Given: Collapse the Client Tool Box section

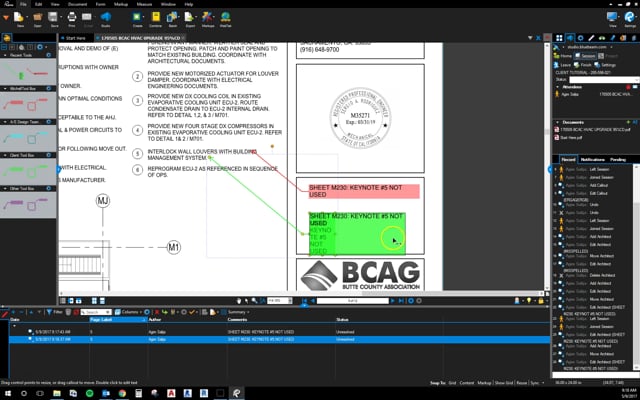Looking at the screenshot, I should click(x=5, y=155).
